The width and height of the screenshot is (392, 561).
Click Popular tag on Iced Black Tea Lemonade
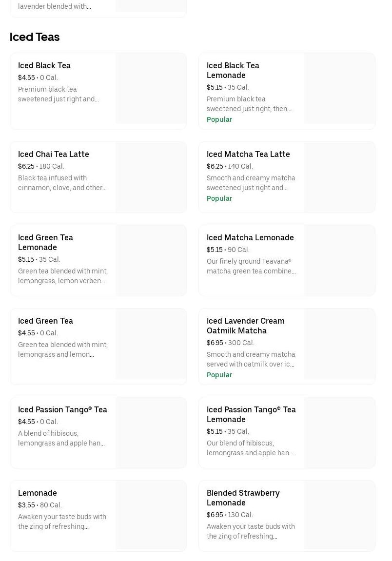coord(219,119)
